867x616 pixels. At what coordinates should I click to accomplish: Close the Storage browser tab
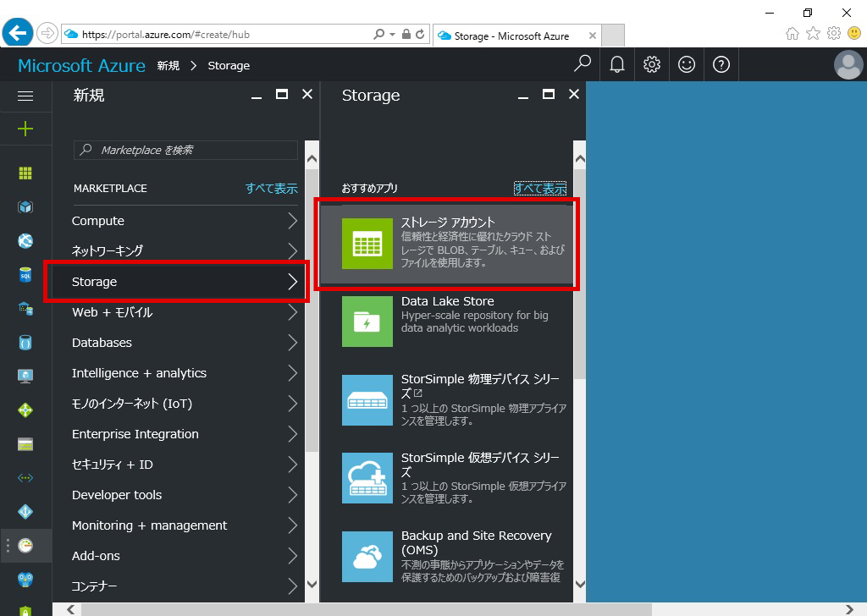pos(592,36)
